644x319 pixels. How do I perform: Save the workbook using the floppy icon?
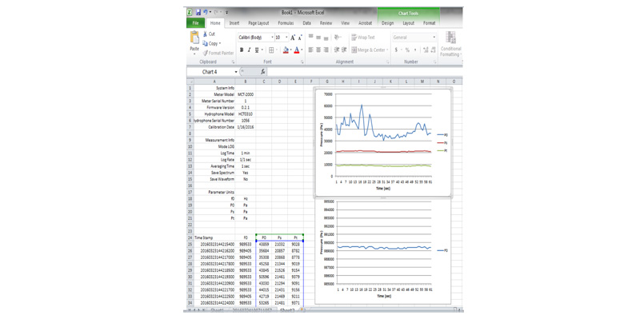coord(198,13)
